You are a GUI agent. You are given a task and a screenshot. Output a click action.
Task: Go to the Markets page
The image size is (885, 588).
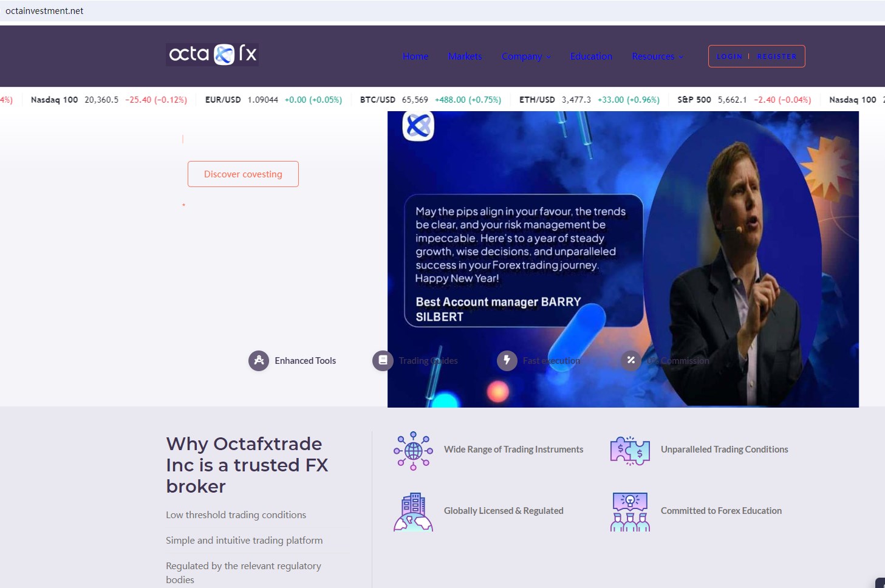(465, 56)
